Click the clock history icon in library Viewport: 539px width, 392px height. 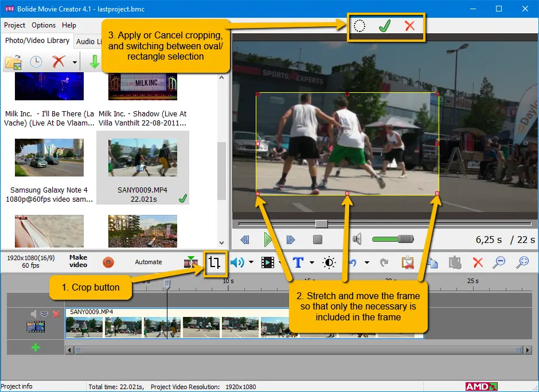(x=36, y=62)
